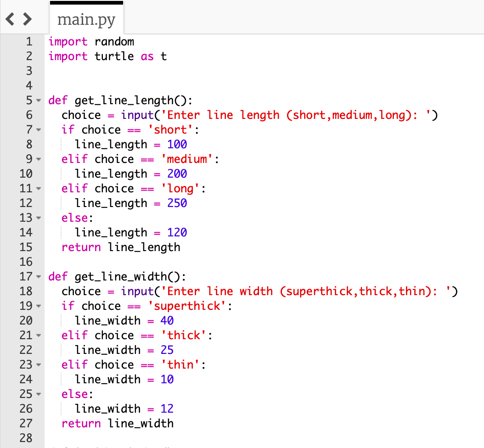Collapse the if 'short' code block
Image resolution: width=484 pixels, height=448 pixels.
(x=39, y=129)
